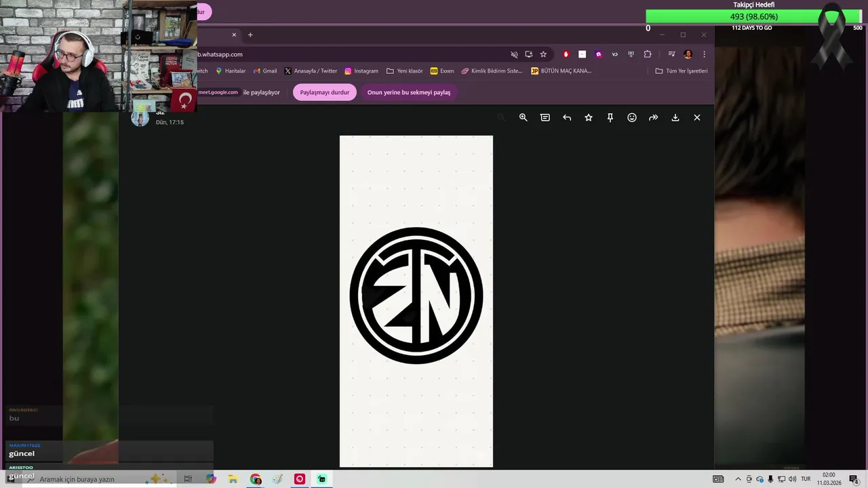
Task: Open the Chrome three-dot menu
Action: 704,54
